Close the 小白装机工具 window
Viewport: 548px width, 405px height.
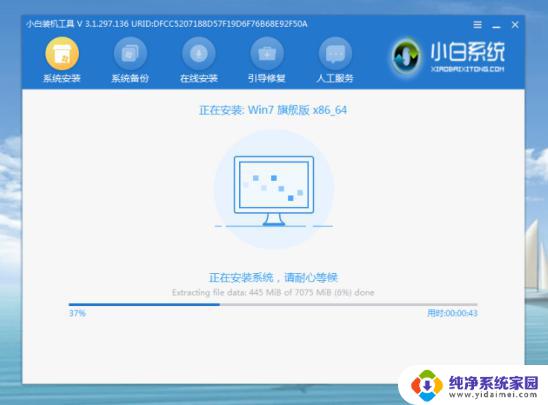tap(515, 24)
